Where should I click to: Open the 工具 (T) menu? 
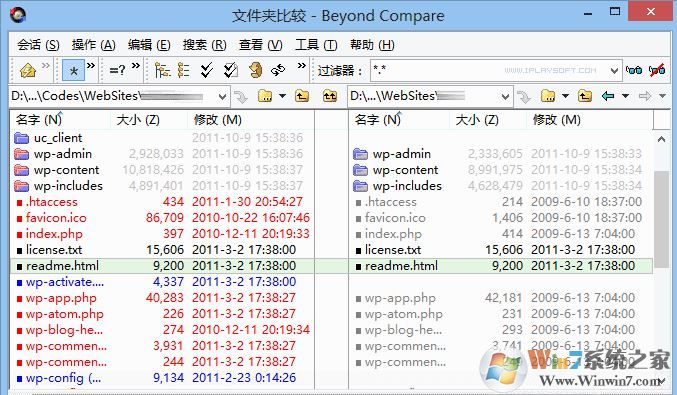click(x=316, y=45)
